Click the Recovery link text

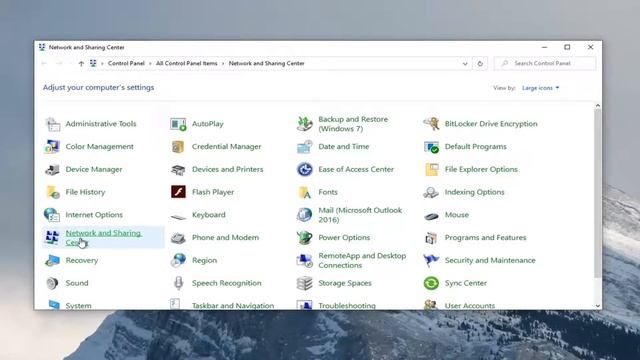(x=82, y=260)
